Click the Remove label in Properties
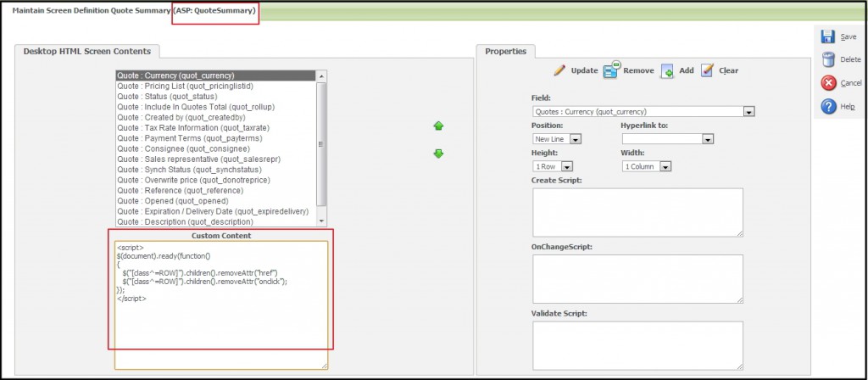The height and width of the screenshot is (380, 868). tap(638, 70)
